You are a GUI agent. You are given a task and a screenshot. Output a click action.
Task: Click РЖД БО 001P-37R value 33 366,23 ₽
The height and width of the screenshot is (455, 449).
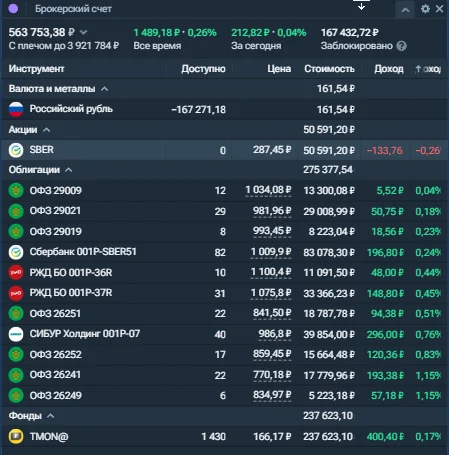(x=329, y=293)
